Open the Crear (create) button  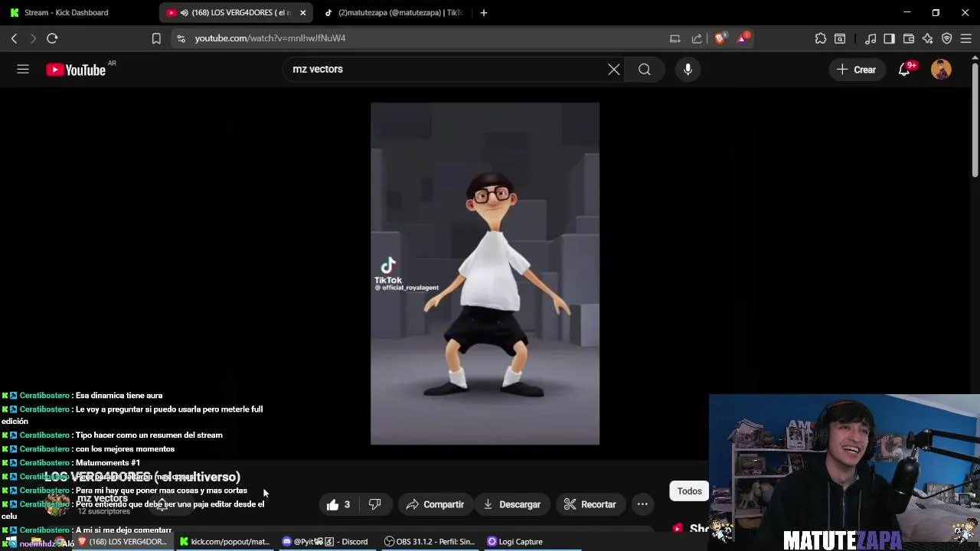point(856,70)
